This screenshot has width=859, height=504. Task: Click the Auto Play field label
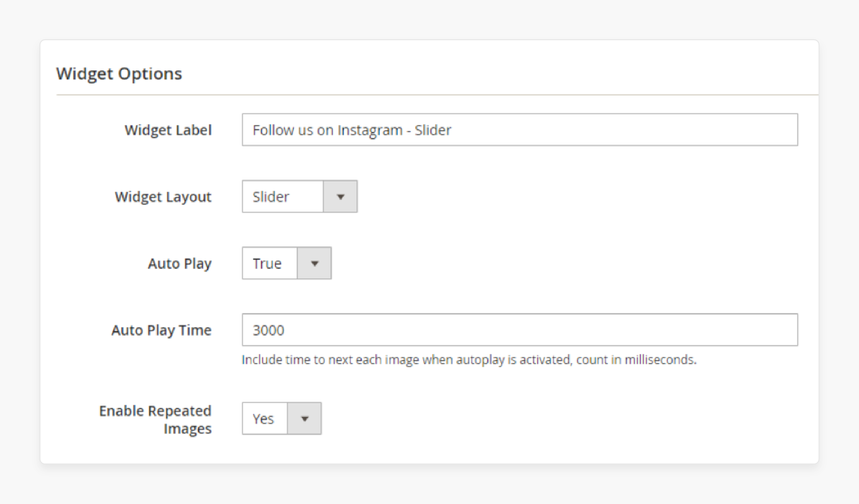(x=180, y=264)
